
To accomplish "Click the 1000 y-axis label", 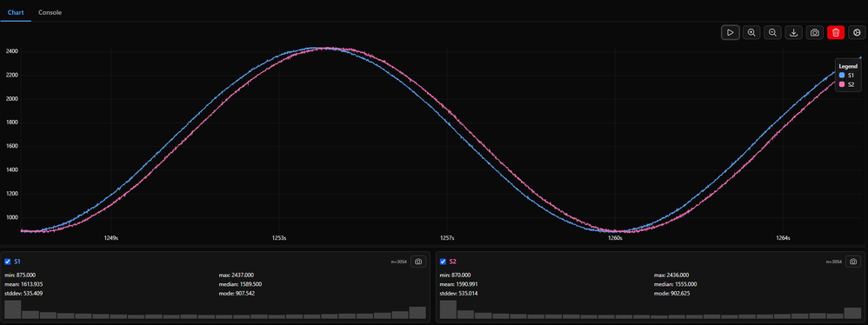I will [12, 218].
